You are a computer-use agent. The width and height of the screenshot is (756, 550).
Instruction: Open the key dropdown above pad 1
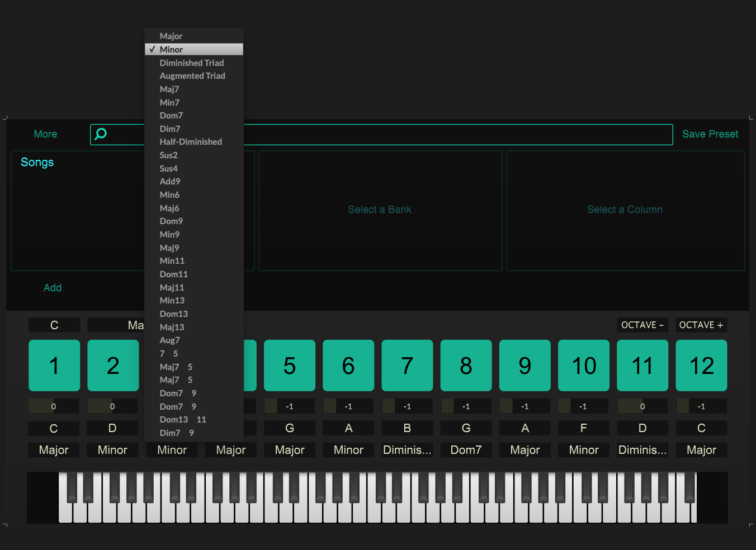[x=54, y=325]
